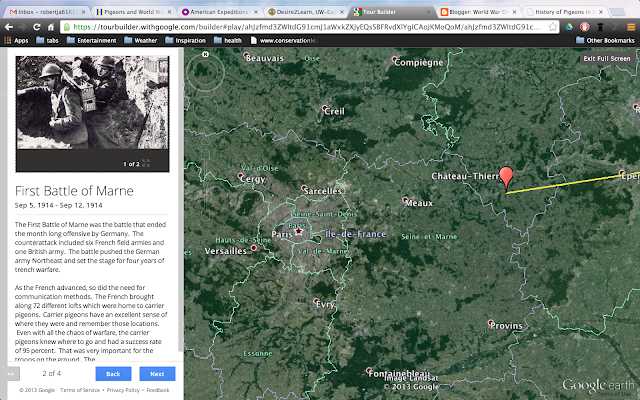Screen dimensions: 640x400
Task: Click the chess rook extension icon
Action: click(x=600, y=27)
